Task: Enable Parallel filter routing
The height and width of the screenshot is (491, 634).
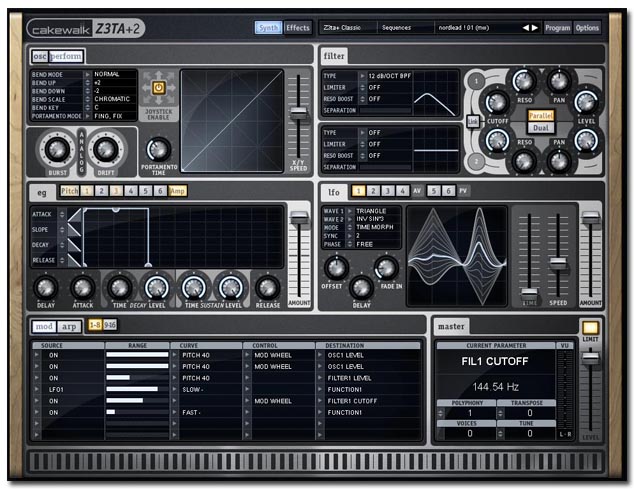Action: click(x=541, y=116)
